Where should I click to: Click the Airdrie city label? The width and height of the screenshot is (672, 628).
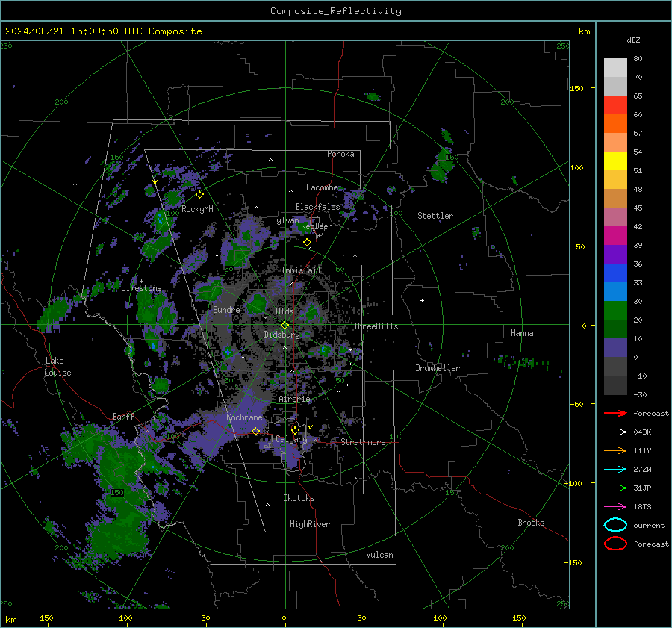(294, 399)
